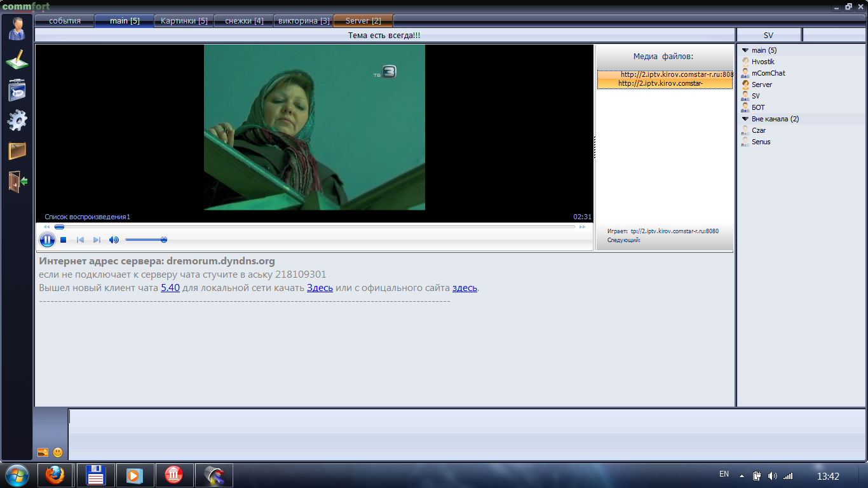Insert a smiley via the emoticon icon

[x=58, y=452]
